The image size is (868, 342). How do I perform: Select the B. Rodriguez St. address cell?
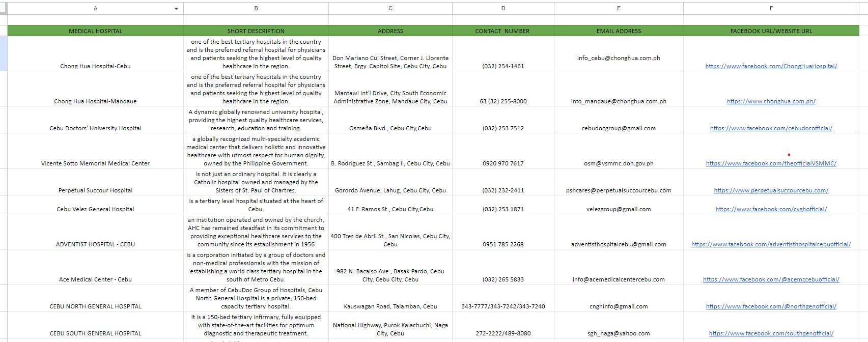point(390,151)
